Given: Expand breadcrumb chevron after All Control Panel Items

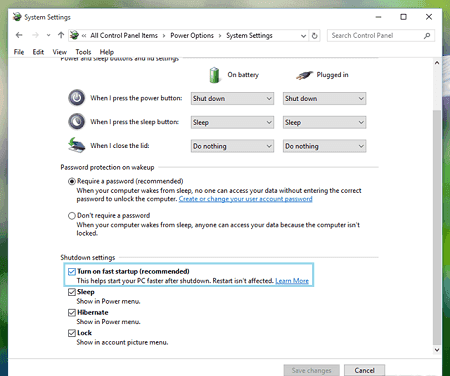Looking at the screenshot, I should [164, 36].
